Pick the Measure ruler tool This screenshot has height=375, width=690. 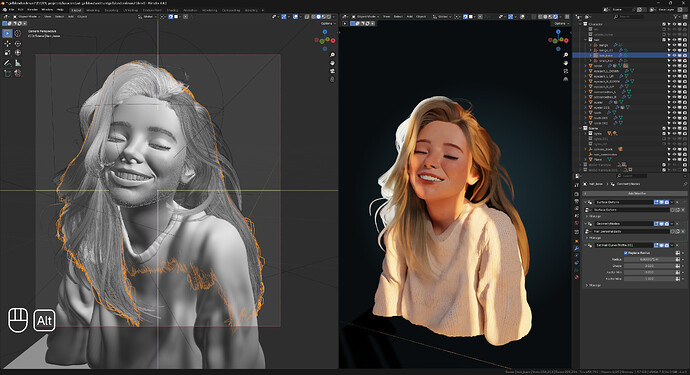pyautogui.click(x=18, y=63)
